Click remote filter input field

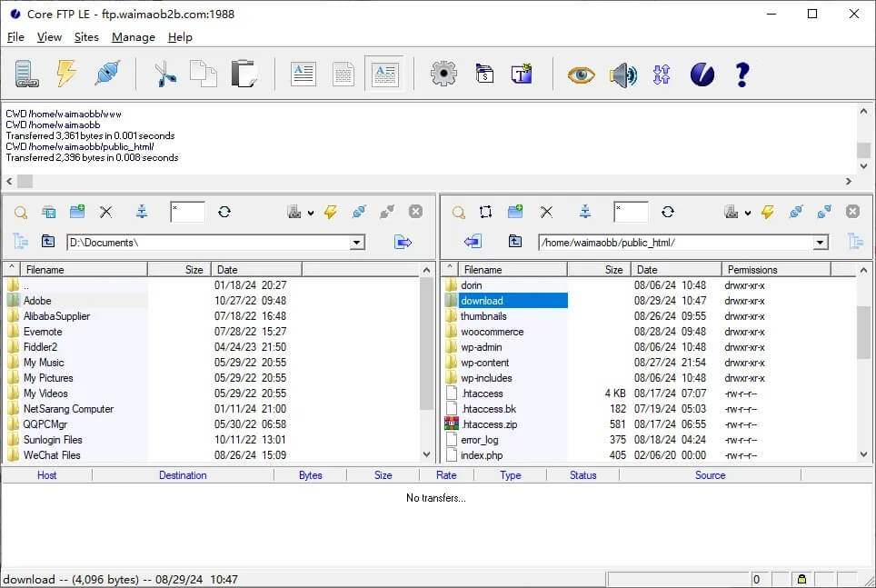(631, 213)
